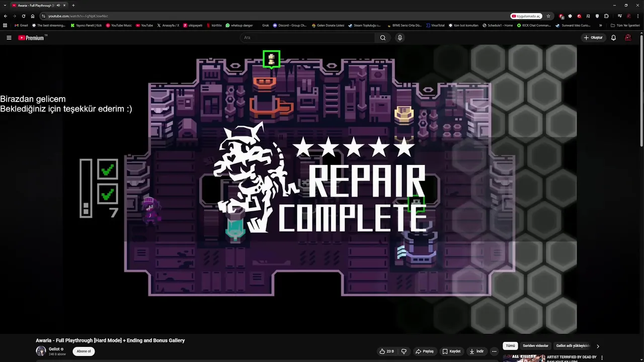Open the Oluştur create menu

click(x=593, y=38)
